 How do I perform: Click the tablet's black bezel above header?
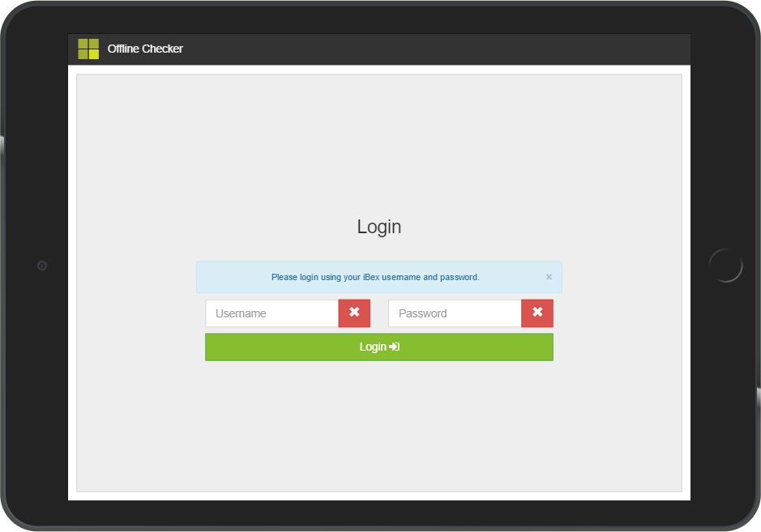[379, 18]
